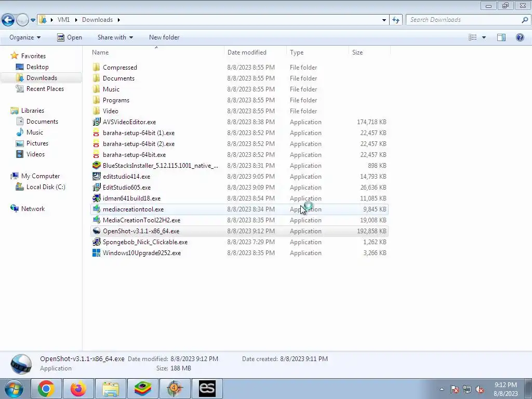Select baraha-setup-64bit.exe icon

pyautogui.click(x=96, y=154)
